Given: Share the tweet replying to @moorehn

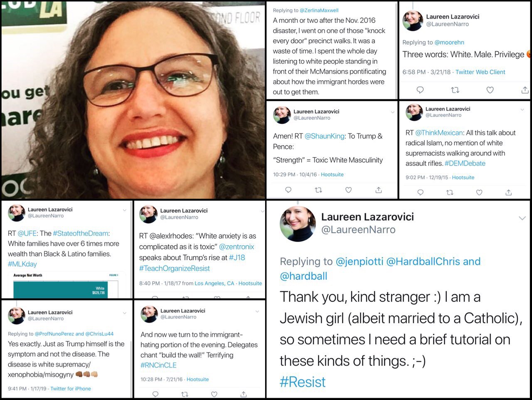Looking at the screenshot, I should 525,90.
